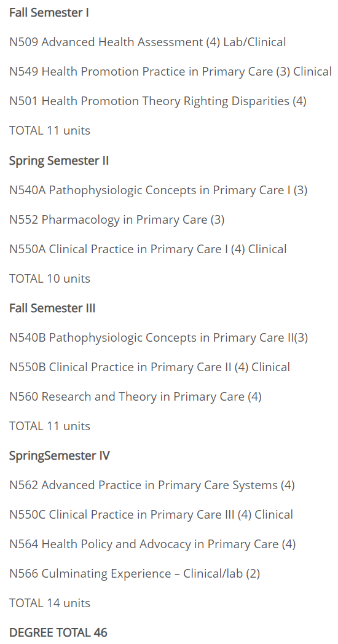Select N550A Clinical Practice I line
Image resolution: width=338 pixels, height=644 pixels.
point(148,249)
